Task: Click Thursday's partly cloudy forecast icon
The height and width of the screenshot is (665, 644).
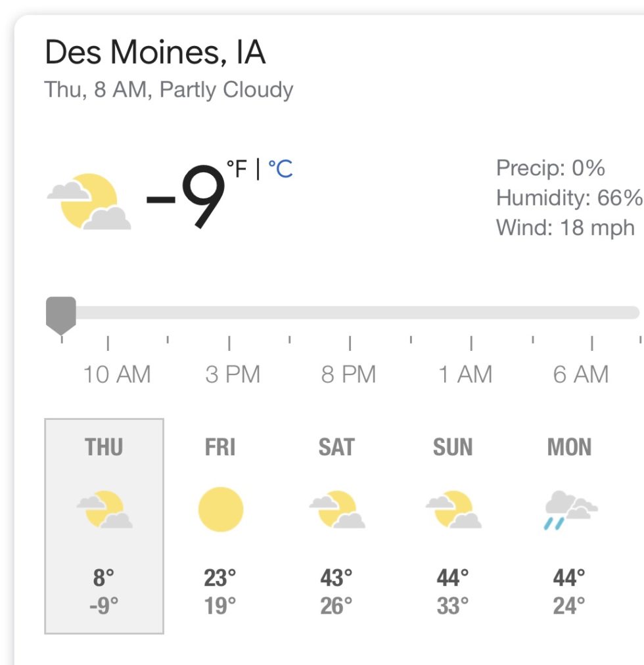Action: coord(104,509)
